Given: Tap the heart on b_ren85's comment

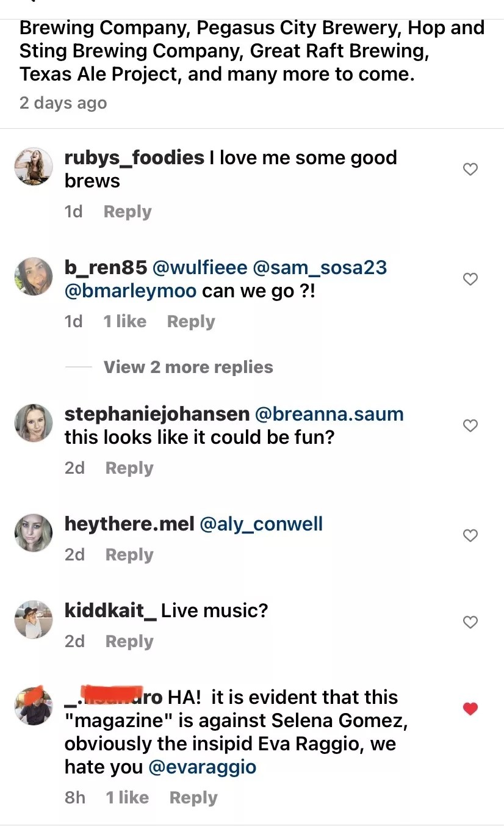Looking at the screenshot, I should [470, 279].
